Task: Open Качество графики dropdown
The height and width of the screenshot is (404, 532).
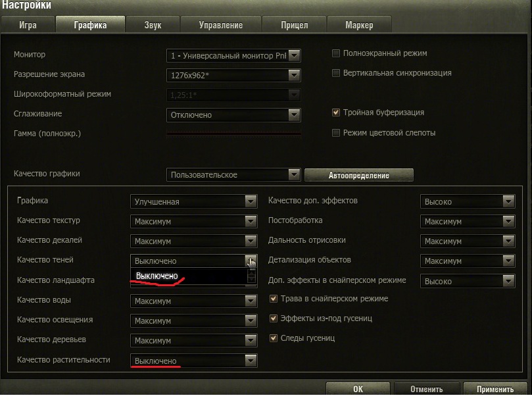Action: coord(233,175)
